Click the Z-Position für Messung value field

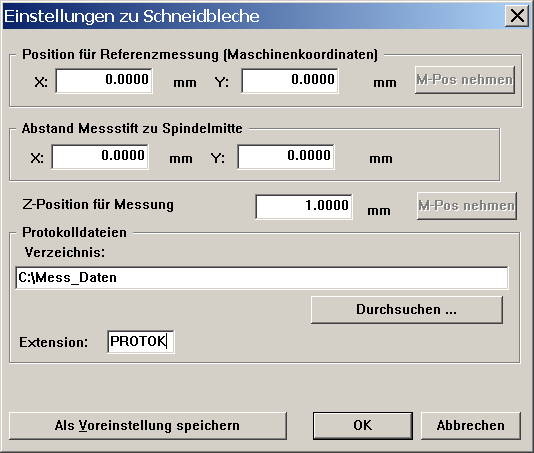304,206
